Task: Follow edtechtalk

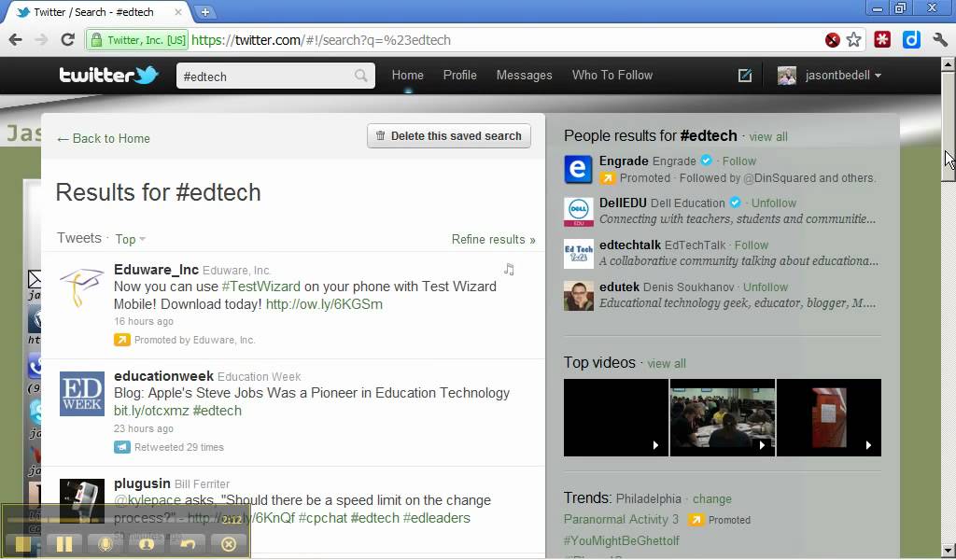Action: 752,245
